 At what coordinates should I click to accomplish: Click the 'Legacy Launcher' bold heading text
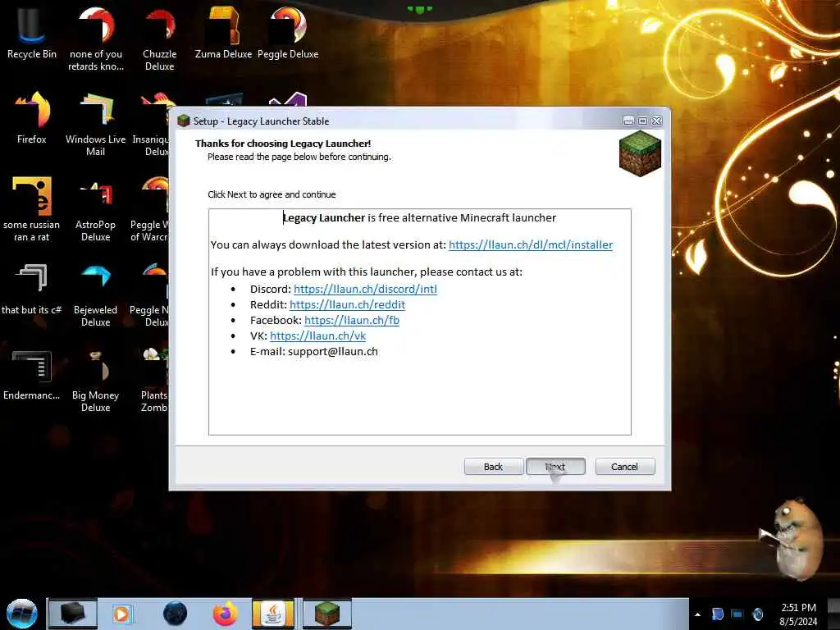pyautogui.click(x=323, y=218)
